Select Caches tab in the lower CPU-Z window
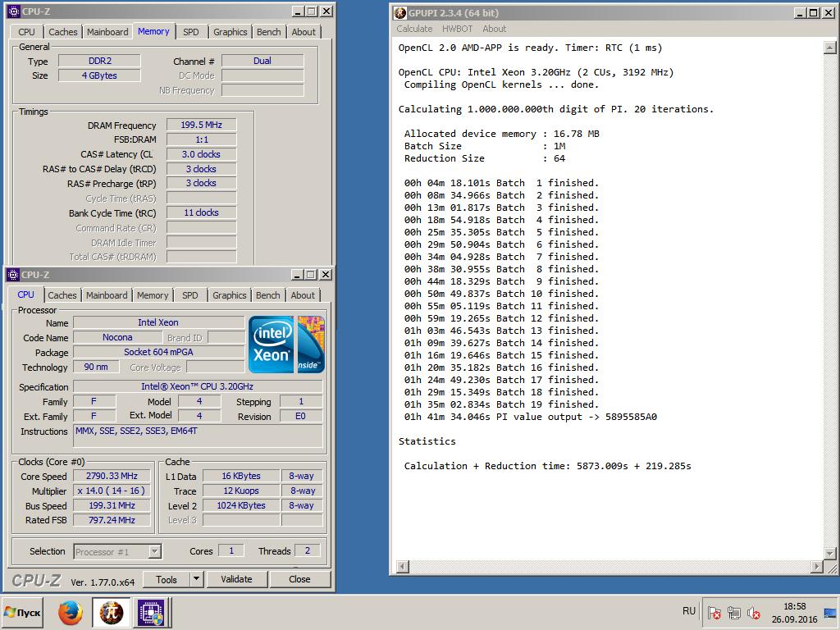The image size is (840, 630). coord(62,295)
